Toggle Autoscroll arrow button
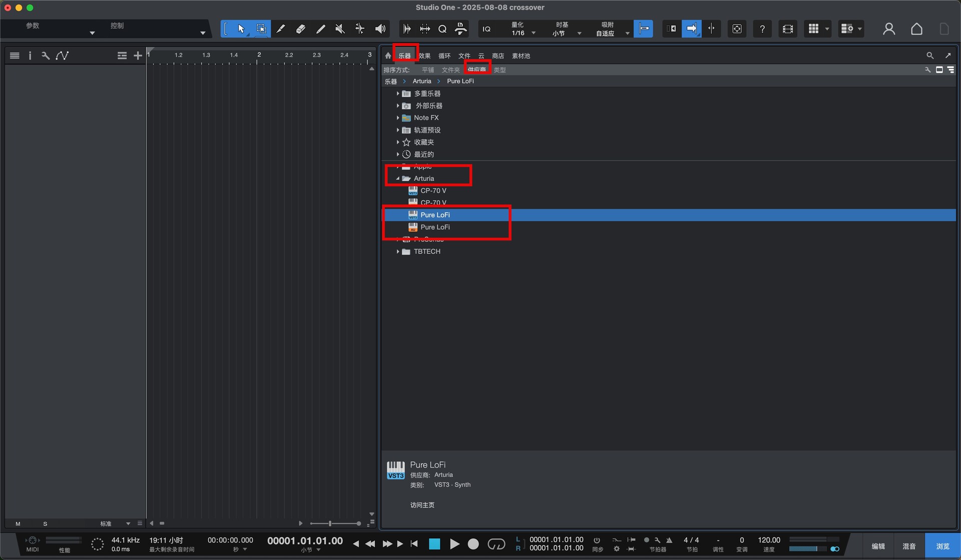 [x=691, y=29]
